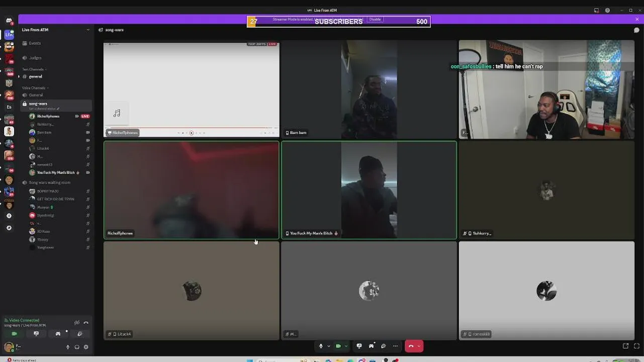Open camera options dropdown arrow
The width and height of the screenshot is (644, 362).
pos(346,346)
